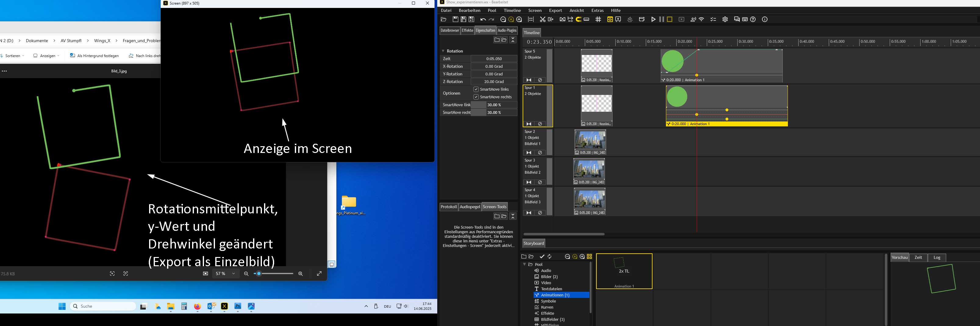Open the 57 % zoom dropdown in Photos
The image size is (980, 326).
(226, 274)
